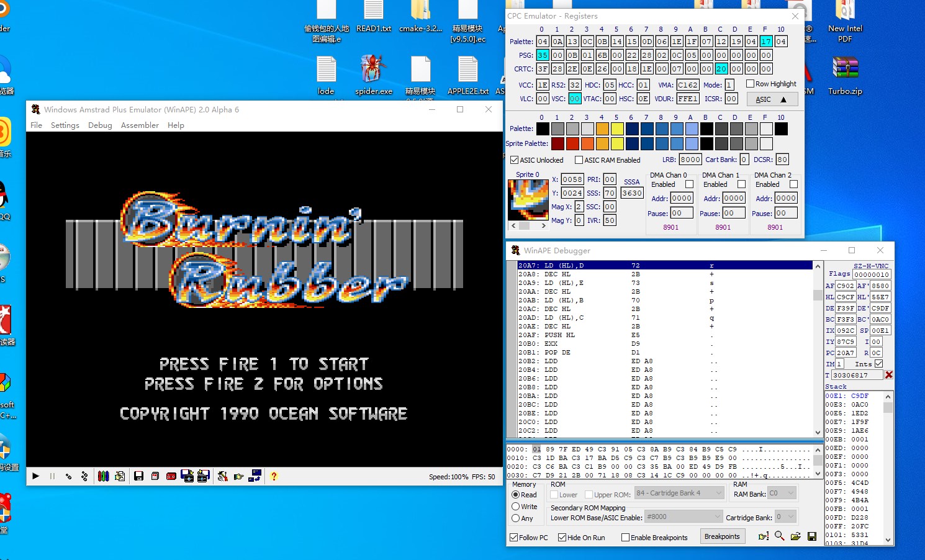Select the Any memory radio button
This screenshot has height=560, width=925.
[515, 518]
